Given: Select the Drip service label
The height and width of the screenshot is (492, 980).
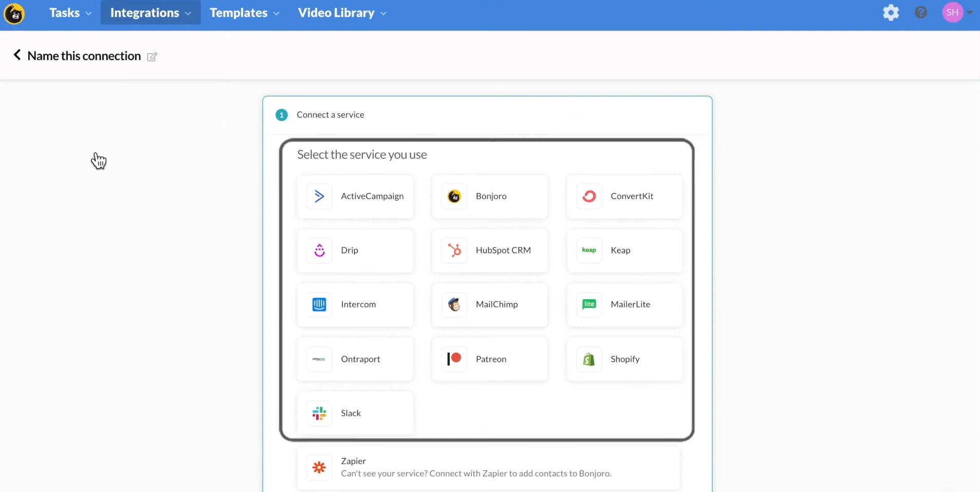Looking at the screenshot, I should [x=349, y=250].
